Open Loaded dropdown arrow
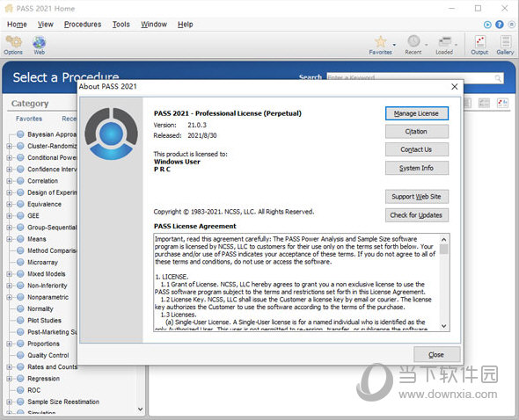This screenshot has width=519, height=420. click(457, 45)
